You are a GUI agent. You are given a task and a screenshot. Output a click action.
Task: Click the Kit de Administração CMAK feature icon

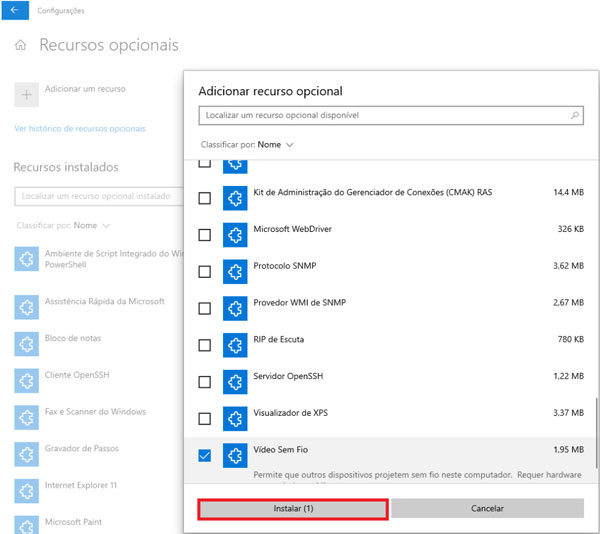click(x=235, y=198)
